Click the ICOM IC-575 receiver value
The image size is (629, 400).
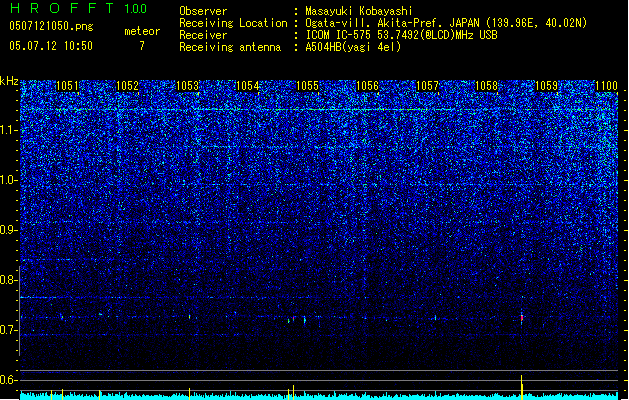click(401, 35)
